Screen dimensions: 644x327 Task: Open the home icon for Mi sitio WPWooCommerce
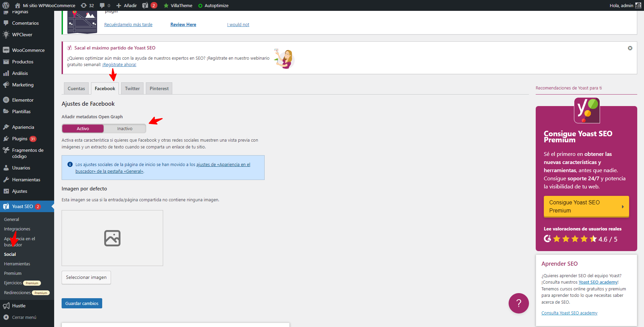click(18, 5)
